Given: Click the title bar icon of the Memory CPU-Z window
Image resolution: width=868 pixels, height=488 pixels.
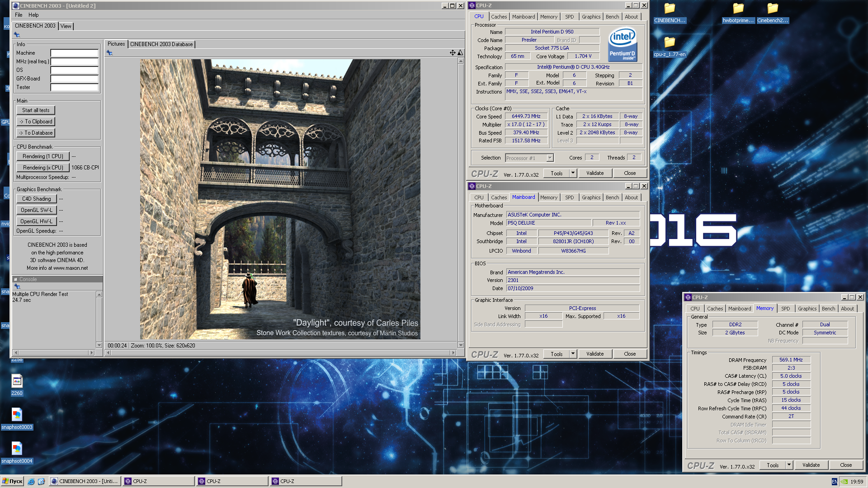Looking at the screenshot, I should click(688, 297).
